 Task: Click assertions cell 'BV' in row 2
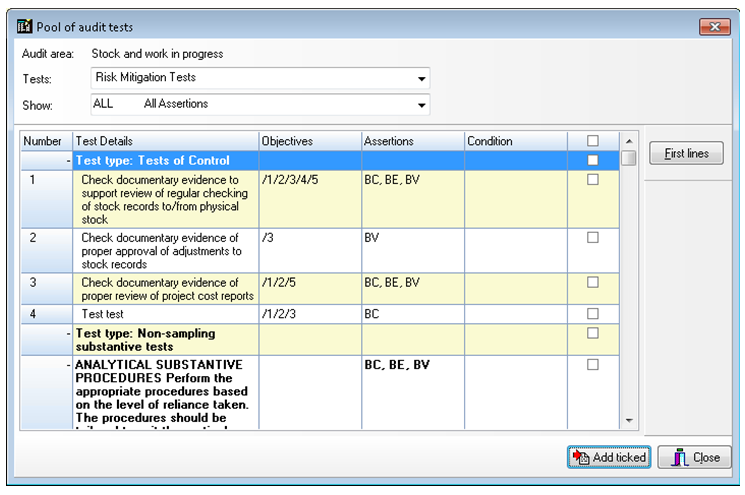[412, 251]
